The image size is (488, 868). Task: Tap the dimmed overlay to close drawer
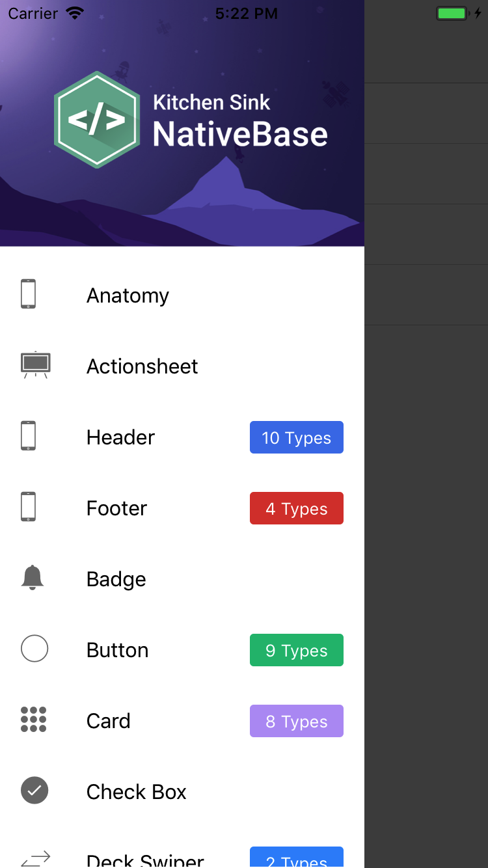tap(426, 521)
